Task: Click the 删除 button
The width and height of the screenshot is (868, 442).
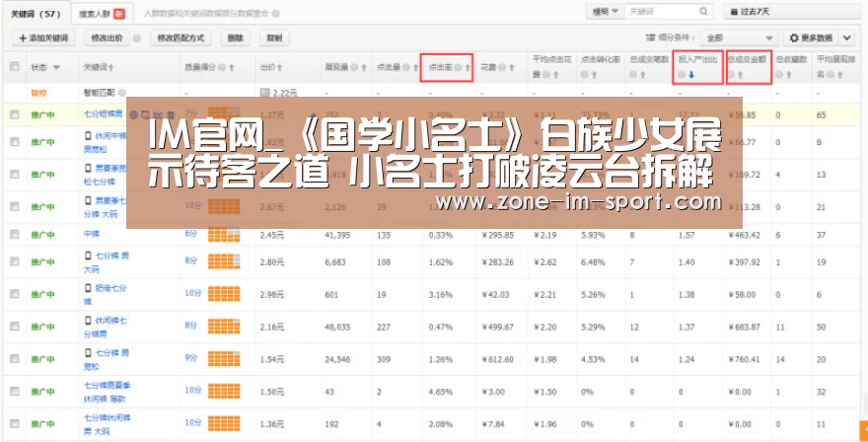Action: (236, 38)
